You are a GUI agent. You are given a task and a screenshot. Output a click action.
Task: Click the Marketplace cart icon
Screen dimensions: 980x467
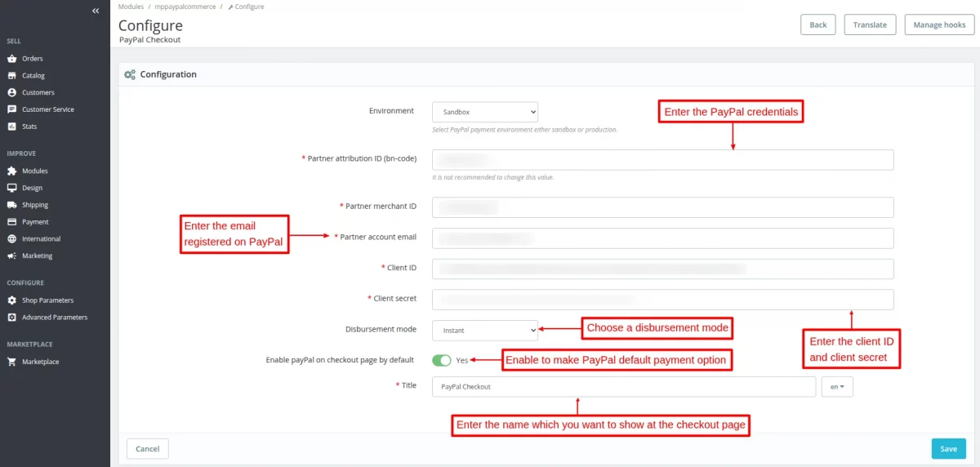click(x=11, y=362)
